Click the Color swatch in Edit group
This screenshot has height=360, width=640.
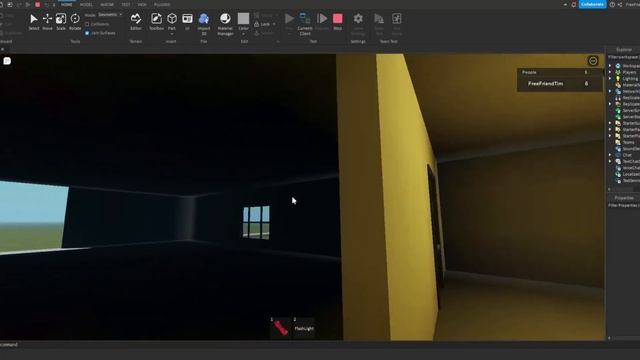(243, 18)
